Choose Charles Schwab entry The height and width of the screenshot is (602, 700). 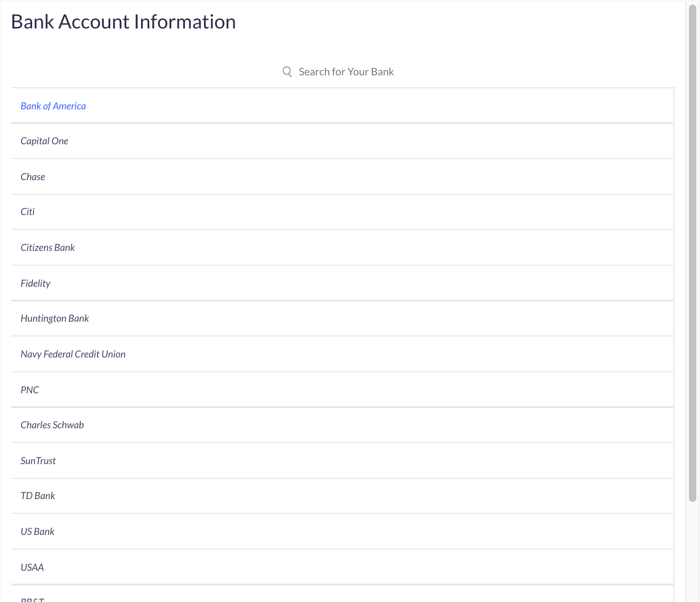342,425
